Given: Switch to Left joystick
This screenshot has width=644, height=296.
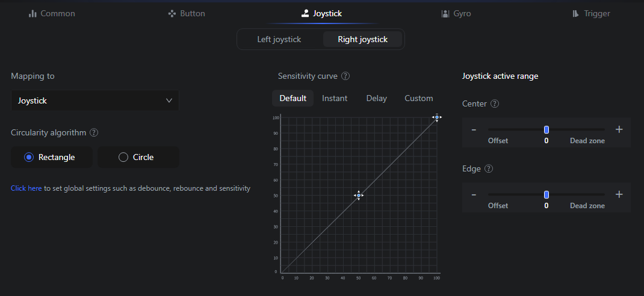Looking at the screenshot, I should coord(279,40).
